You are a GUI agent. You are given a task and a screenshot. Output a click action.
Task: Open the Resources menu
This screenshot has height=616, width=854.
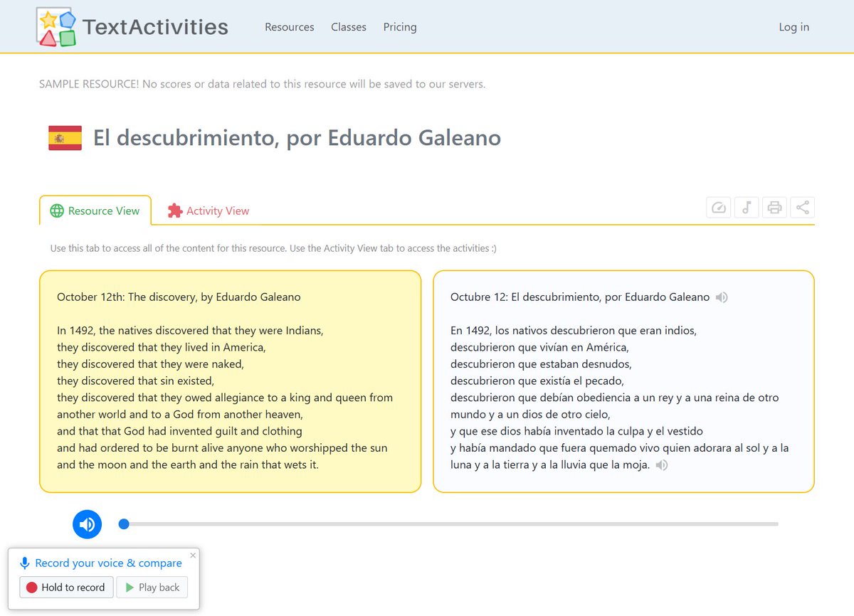290,27
